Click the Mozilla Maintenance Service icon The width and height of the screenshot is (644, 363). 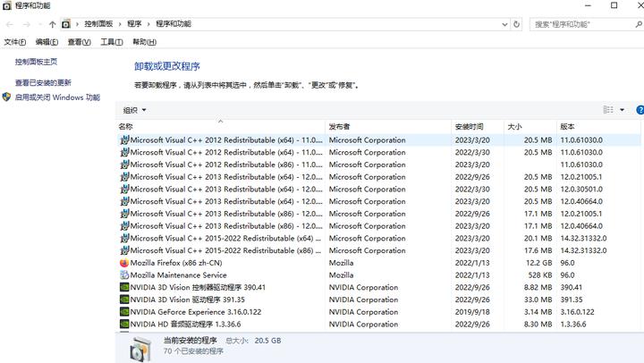[x=124, y=275]
